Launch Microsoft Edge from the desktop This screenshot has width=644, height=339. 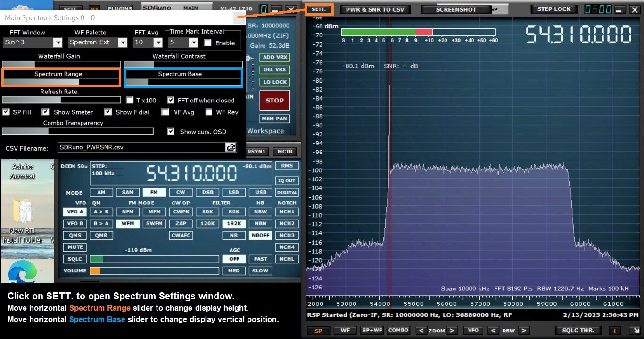click(22, 272)
